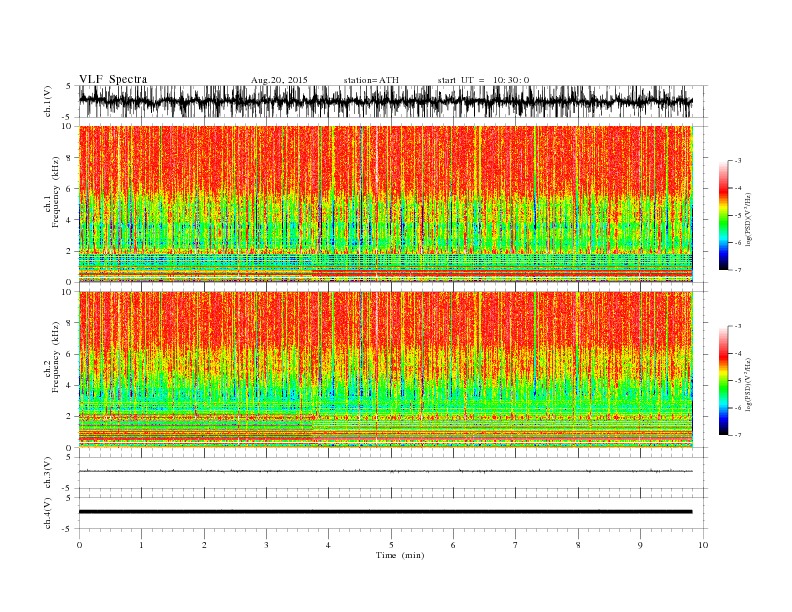Screen dimensions: 792x612
Task: Click the "5" minute tick on time axis
Action: [391, 545]
